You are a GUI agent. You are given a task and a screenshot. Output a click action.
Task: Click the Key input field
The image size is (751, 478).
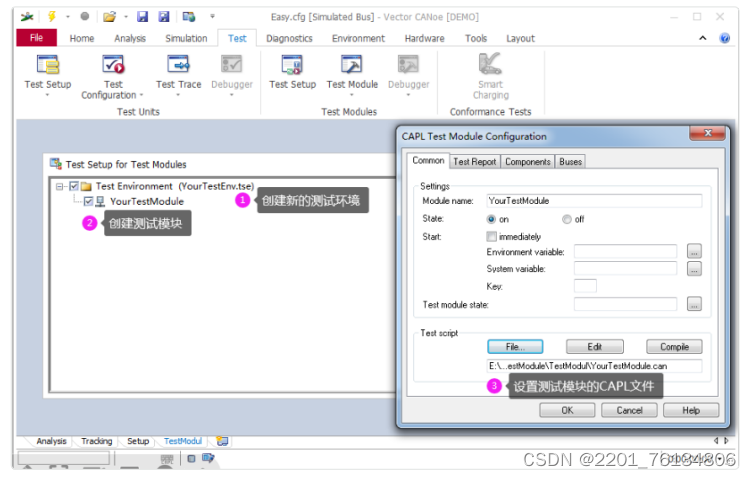point(585,286)
